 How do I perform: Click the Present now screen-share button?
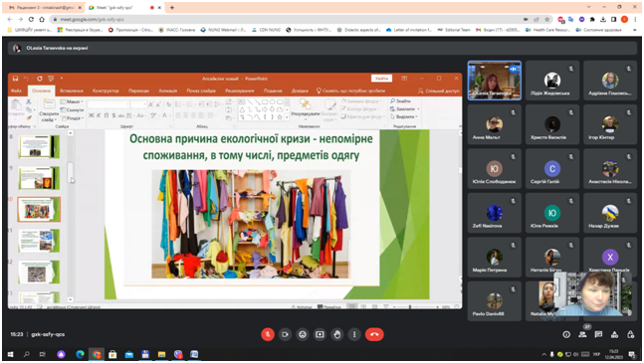click(x=320, y=334)
